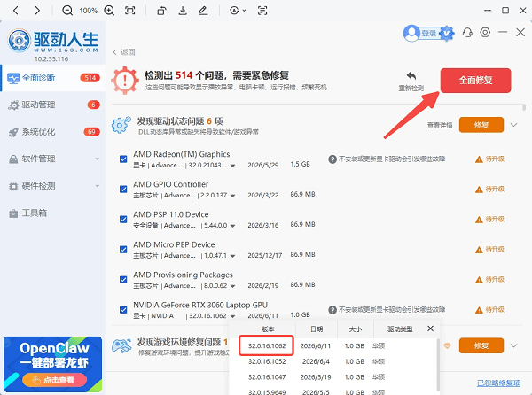The image size is (532, 395).
Task: Select version 32.0.16.1047 in popup list
Action: click(267, 377)
